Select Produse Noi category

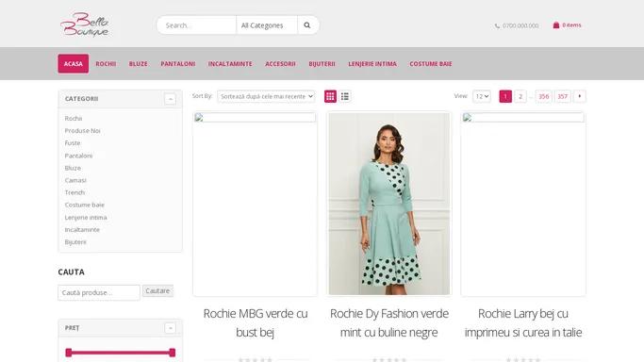click(x=83, y=130)
